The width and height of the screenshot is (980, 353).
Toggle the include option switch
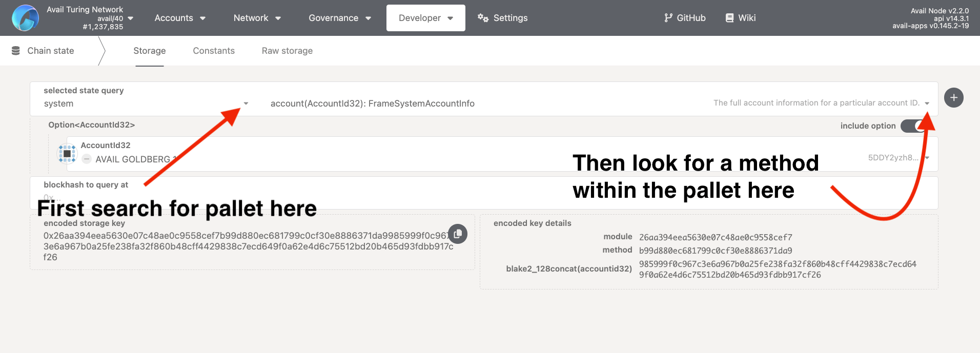pos(913,126)
